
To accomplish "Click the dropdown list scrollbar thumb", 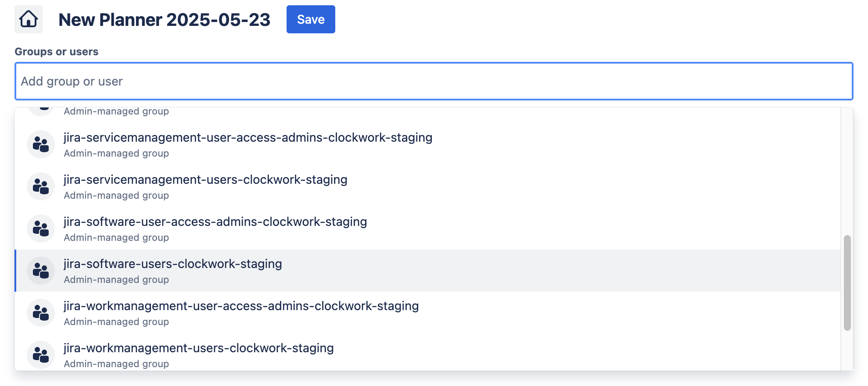I will 847,283.
